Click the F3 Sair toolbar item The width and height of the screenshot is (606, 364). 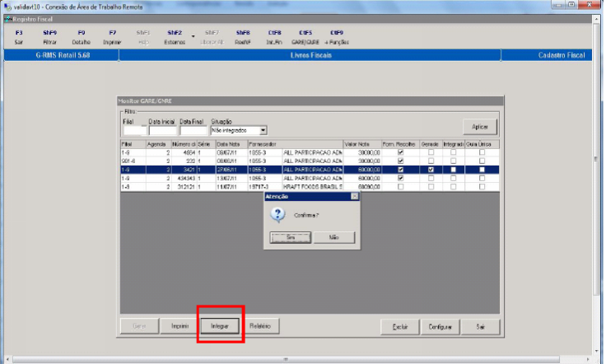19,38
